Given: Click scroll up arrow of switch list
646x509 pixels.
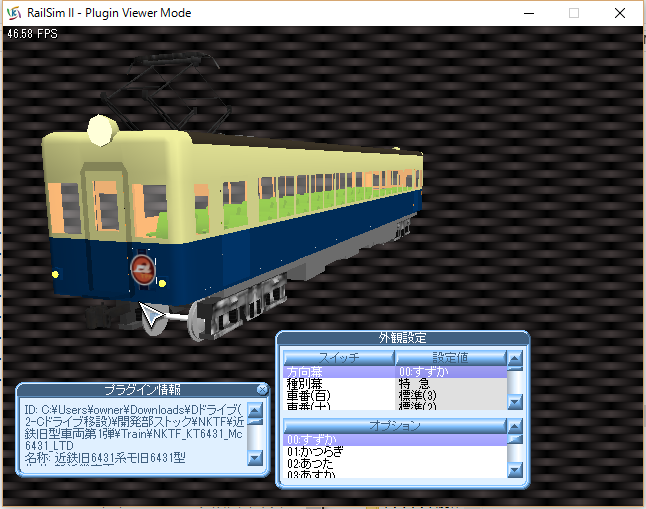Looking at the screenshot, I should click(x=515, y=358).
